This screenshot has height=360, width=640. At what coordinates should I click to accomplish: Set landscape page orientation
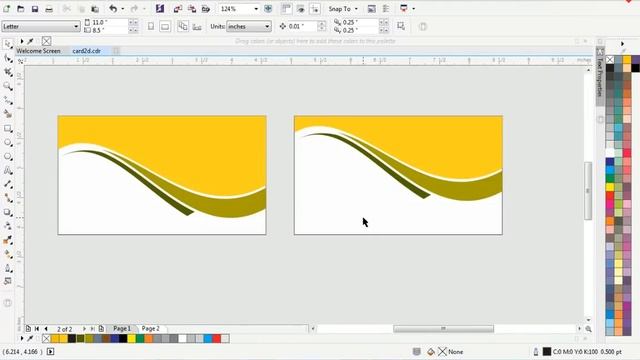tap(165, 27)
